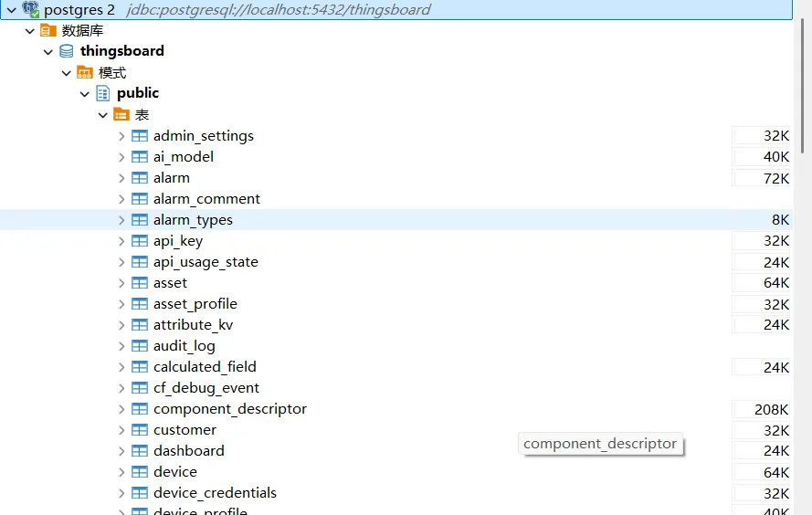Click the component_descriptor table icon

click(x=140, y=409)
